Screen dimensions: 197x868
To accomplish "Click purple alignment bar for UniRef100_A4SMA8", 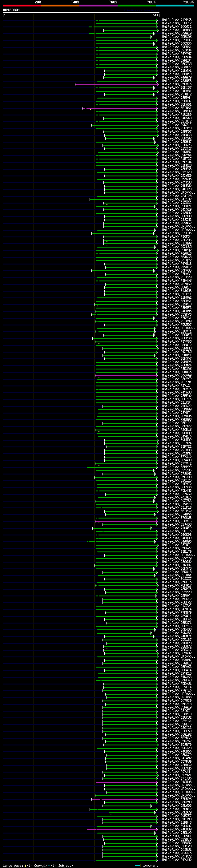I will (127, 782).
